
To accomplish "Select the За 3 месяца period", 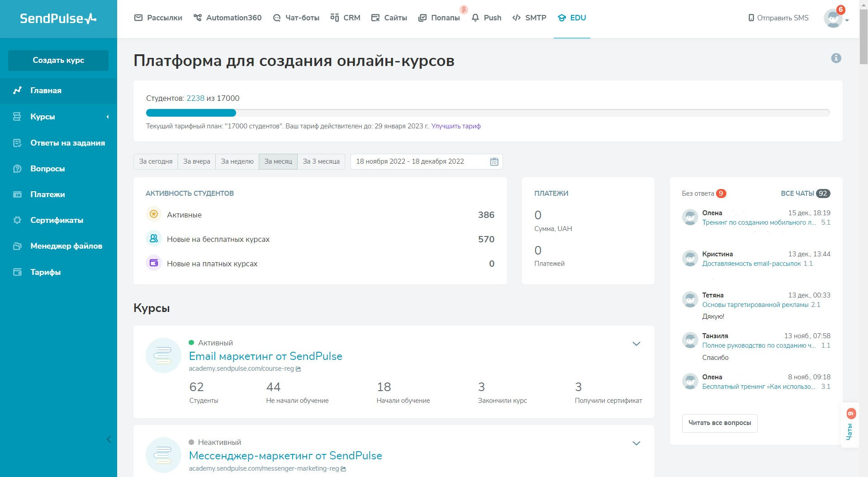I will (321, 161).
